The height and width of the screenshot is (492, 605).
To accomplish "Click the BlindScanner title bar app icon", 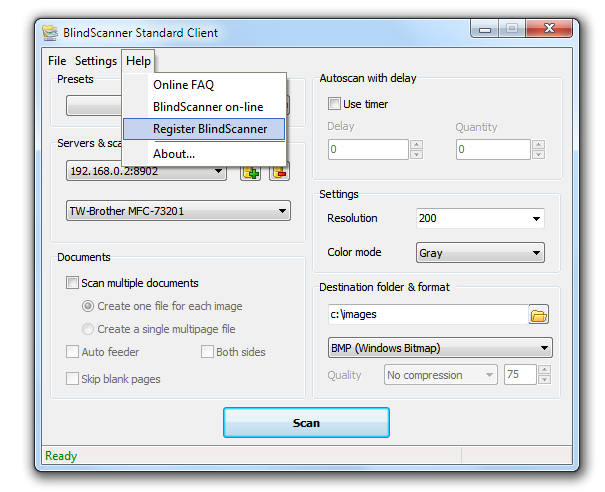I will (x=50, y=33).
